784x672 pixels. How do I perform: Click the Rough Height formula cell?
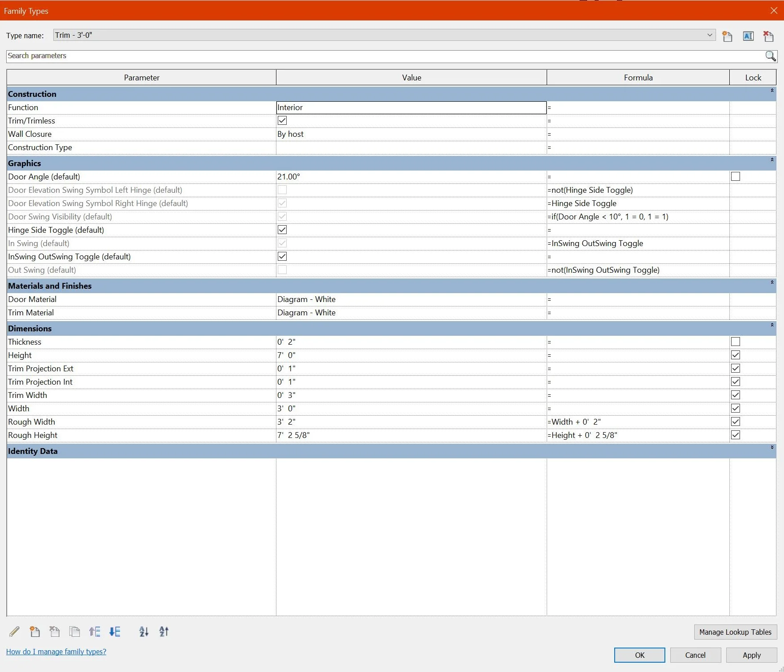[638, 435]
